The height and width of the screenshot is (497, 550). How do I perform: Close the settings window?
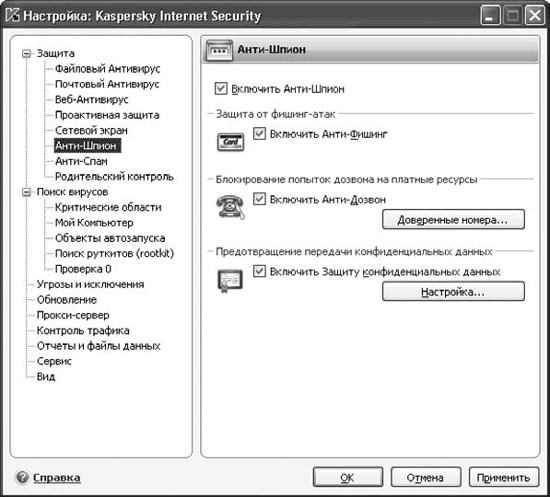[x=534, y=15]
